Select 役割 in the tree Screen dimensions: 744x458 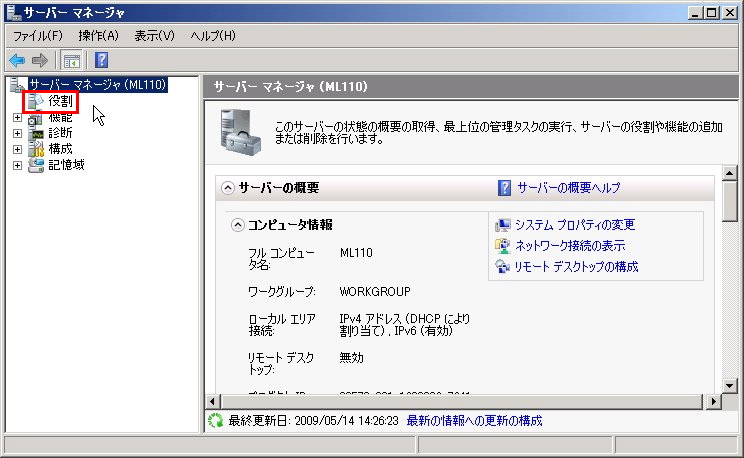click(x=60, y=101)
